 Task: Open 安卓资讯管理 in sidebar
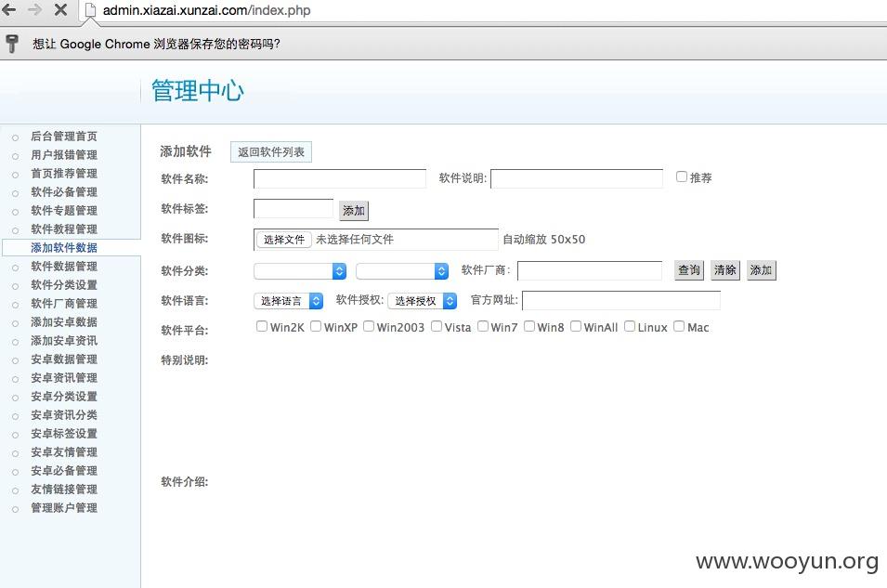pyautogui.click(x=64, y=377)
